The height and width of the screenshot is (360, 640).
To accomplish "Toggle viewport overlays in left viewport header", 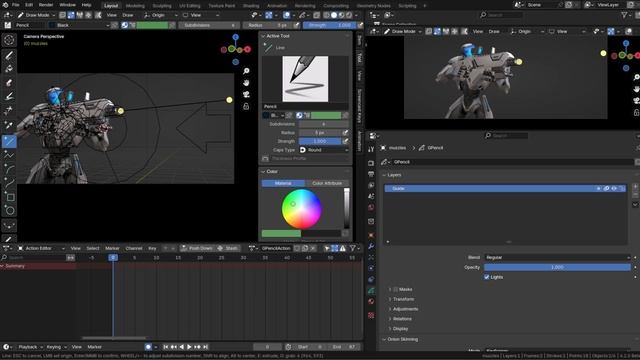I will click(287, 15).
